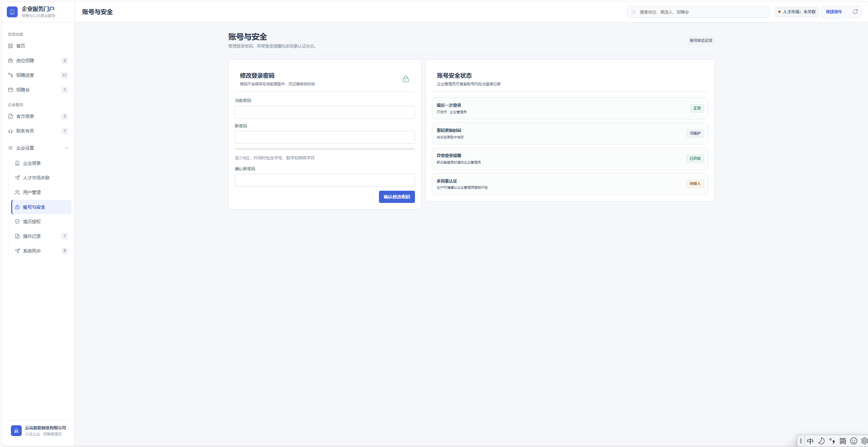Click the enterprise portal logo icon
Viewport: 868px width, 447px height.
[12, 12]
